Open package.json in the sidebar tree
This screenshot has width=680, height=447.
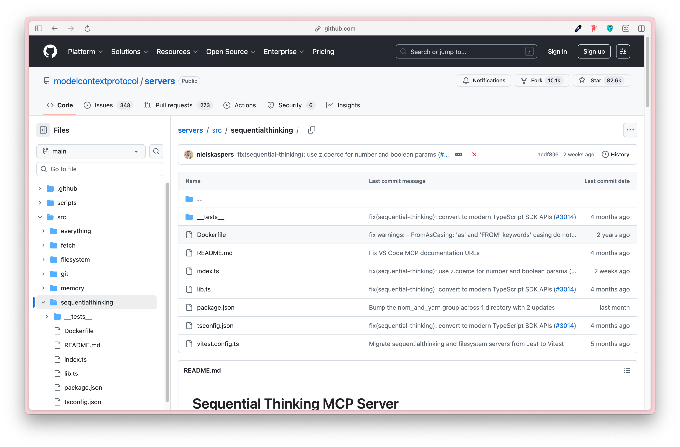pyautogui.click(x=83, y=388)
